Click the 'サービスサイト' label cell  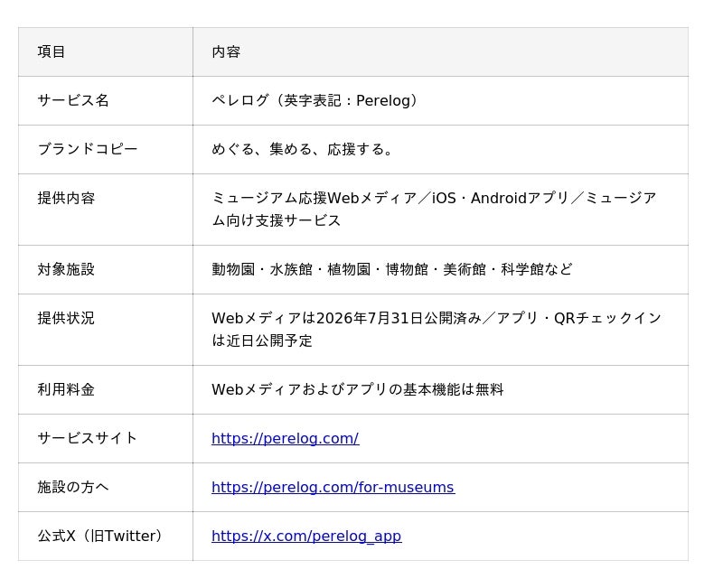106,439
